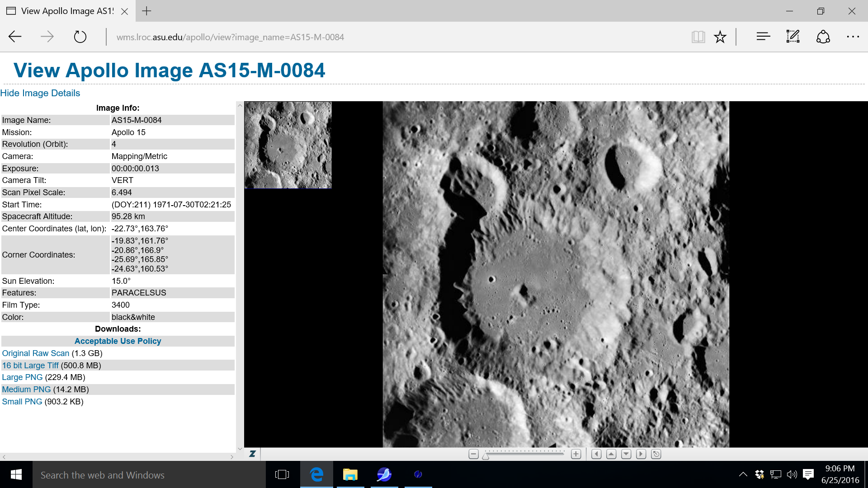Click Search the web and Windows box

pos(149,475)
